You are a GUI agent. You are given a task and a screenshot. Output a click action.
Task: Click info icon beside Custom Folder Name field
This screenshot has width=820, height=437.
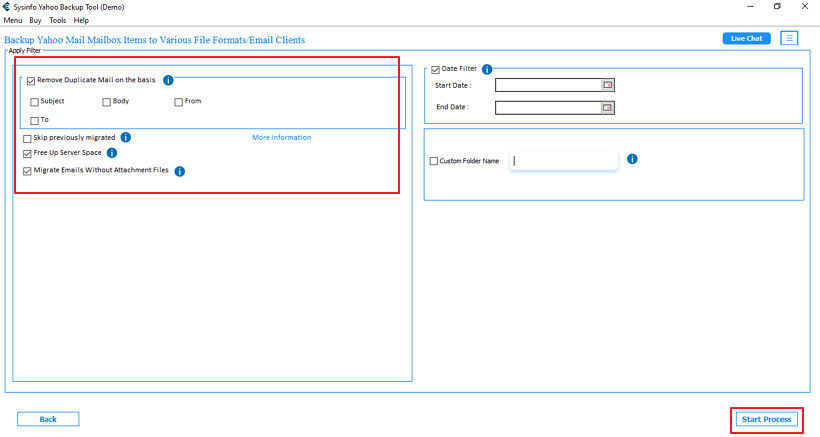[632, 159]
